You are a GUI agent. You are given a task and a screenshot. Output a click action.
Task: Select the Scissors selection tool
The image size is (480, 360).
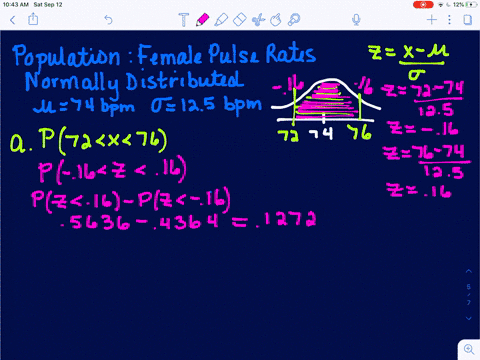tap(258, 20)
